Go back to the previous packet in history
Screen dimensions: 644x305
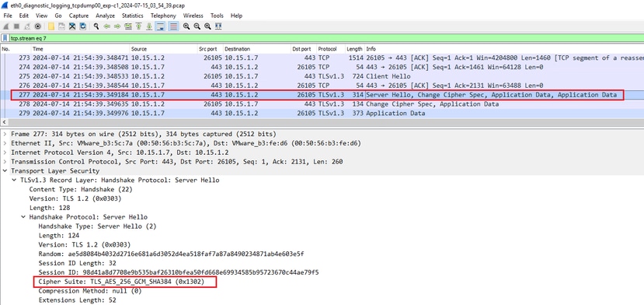(x=106, y=26)
